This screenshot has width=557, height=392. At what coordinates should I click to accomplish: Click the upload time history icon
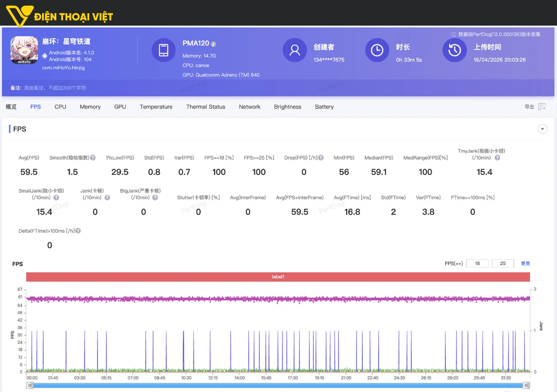tap(454, 50)
